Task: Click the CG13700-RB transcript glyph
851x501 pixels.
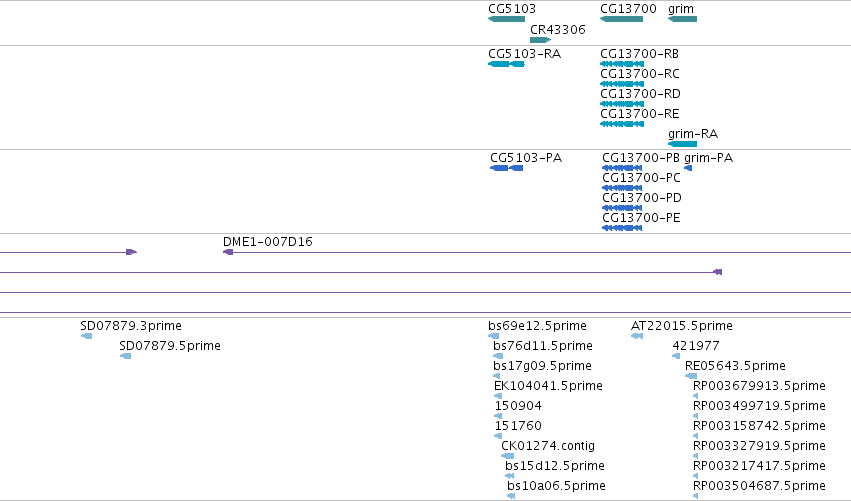Action: (x=622, y=64)
